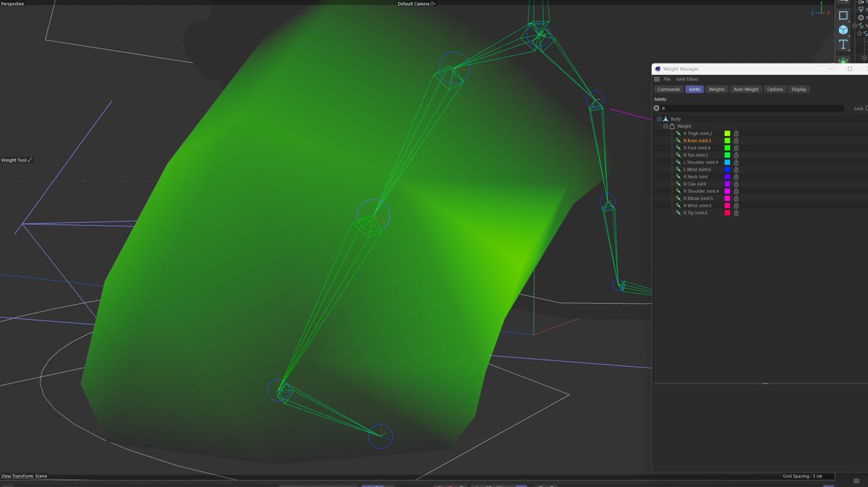This screenshot has width=868, height=487.
Task: Switch to the Display tab
Action: pyautogui.click(x=799, y=89)
